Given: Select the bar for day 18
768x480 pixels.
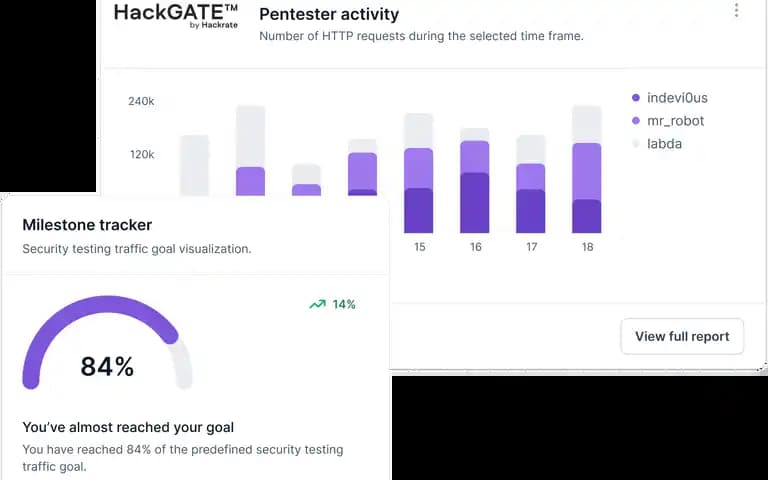Looking at the screenshot, I should click(587, 169).
